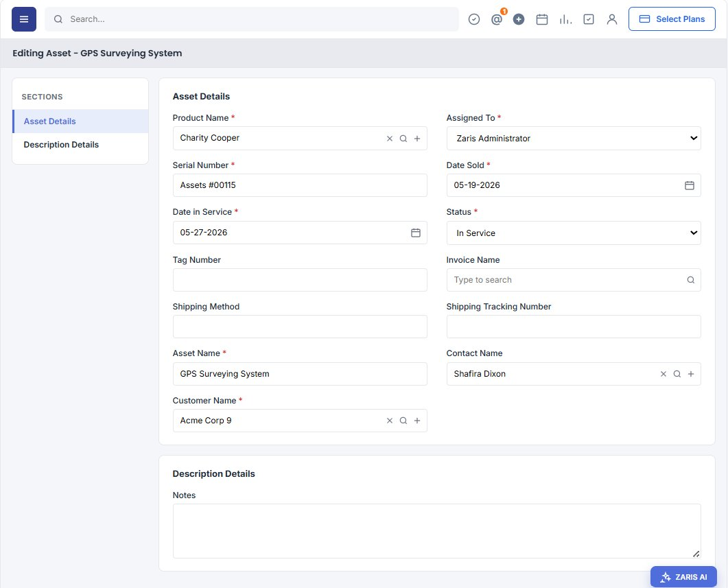Clear the Product Name value with X icon

click(390, 139)
